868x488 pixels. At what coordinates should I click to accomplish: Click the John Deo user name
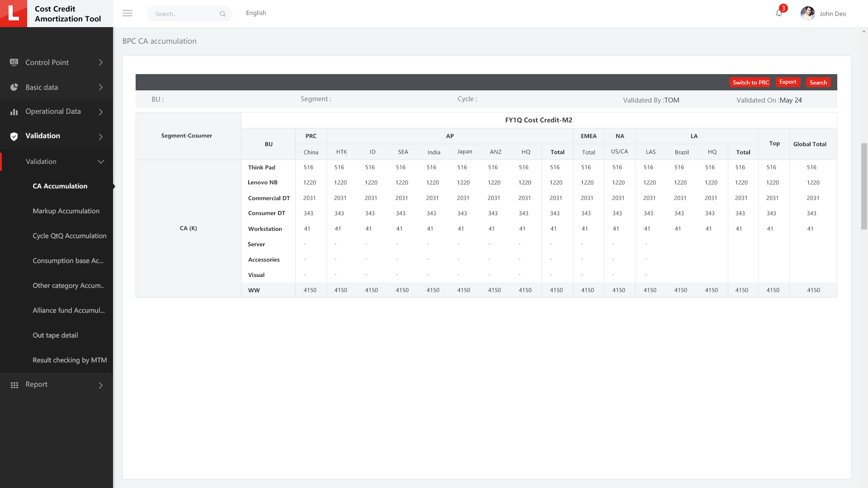833,14
